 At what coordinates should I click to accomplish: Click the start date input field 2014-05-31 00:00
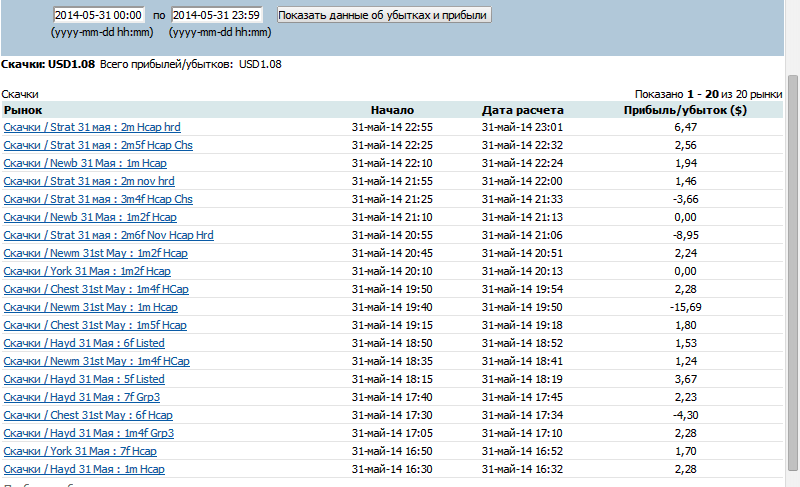pos(99,15)
